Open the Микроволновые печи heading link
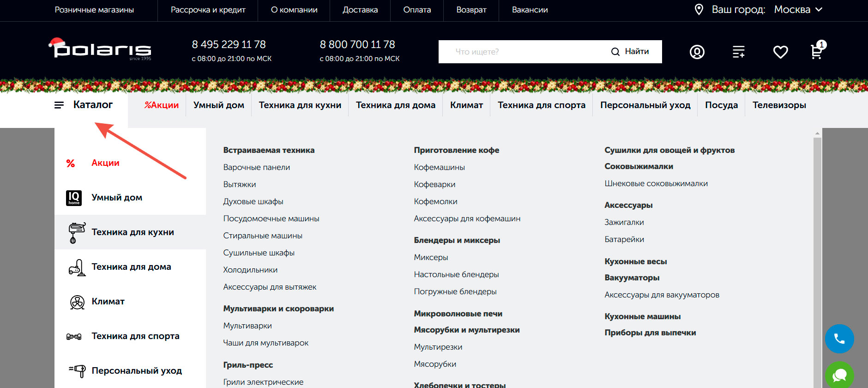This screenshot has height=388, width=868. tap(458, 314)
